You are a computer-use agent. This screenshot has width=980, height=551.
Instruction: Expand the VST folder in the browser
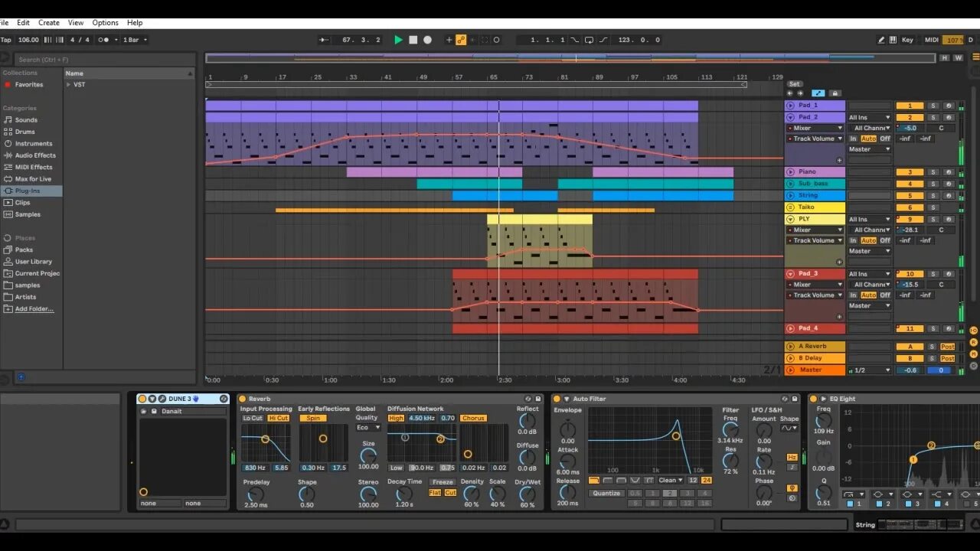[x=68, y=85]
